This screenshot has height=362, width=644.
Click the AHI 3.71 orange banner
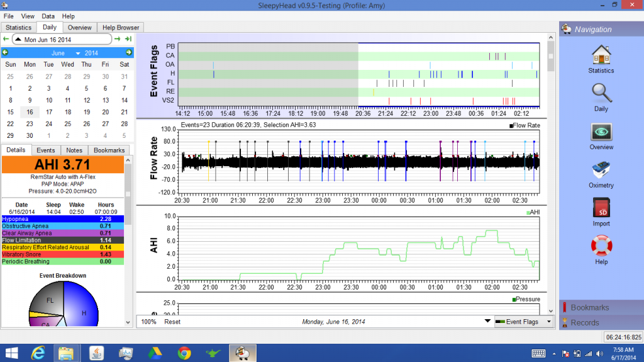pyautogui.click(x=63, y=164)
